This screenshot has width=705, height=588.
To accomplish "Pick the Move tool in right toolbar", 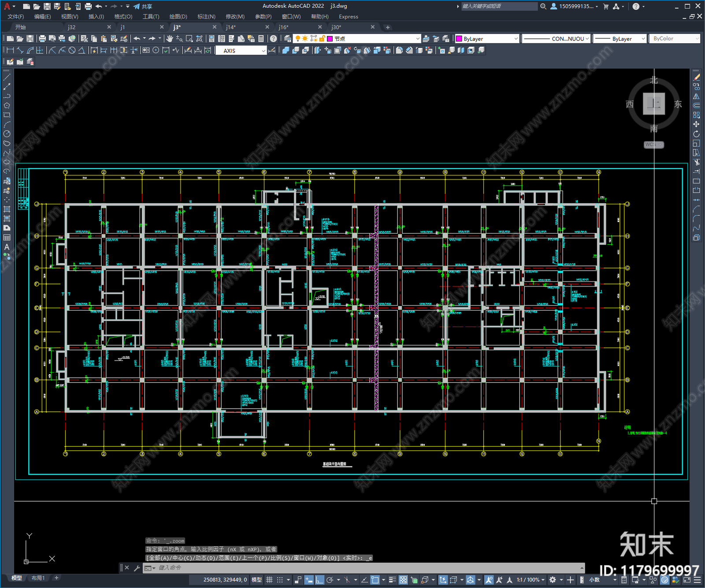I will click(x=696, y=124).
